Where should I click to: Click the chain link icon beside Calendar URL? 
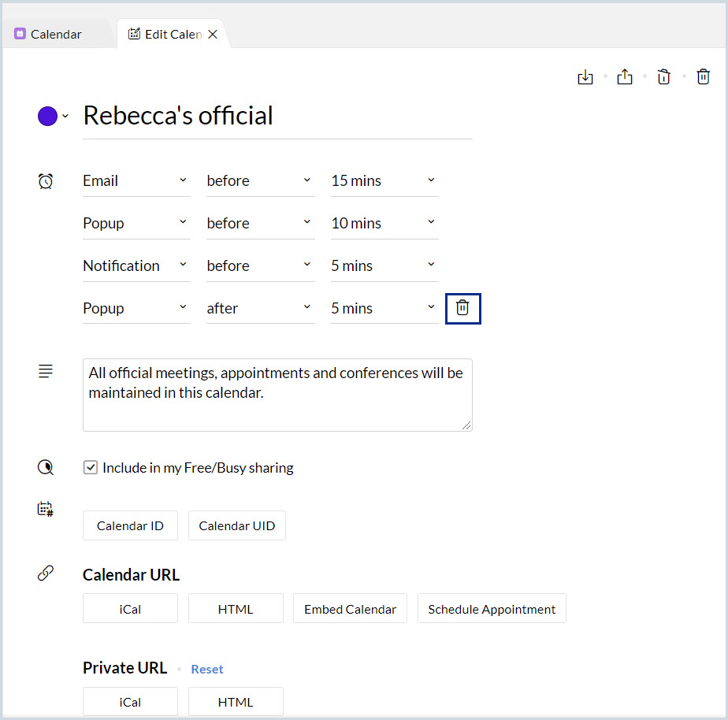click(46, 574)
